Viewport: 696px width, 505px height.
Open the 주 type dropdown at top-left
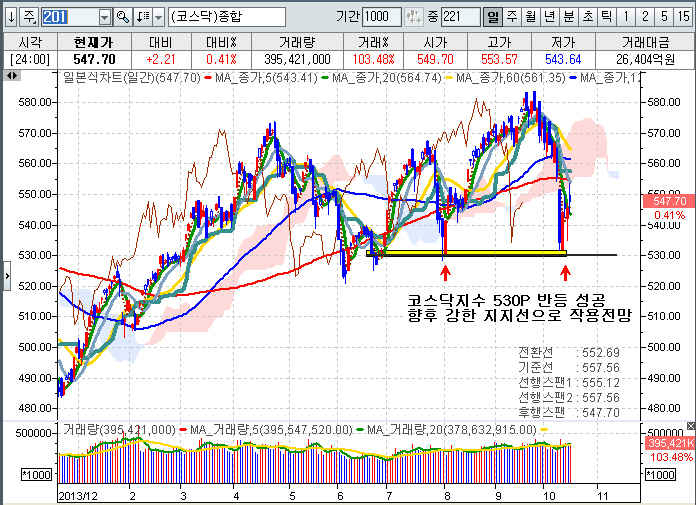[29, 17]
